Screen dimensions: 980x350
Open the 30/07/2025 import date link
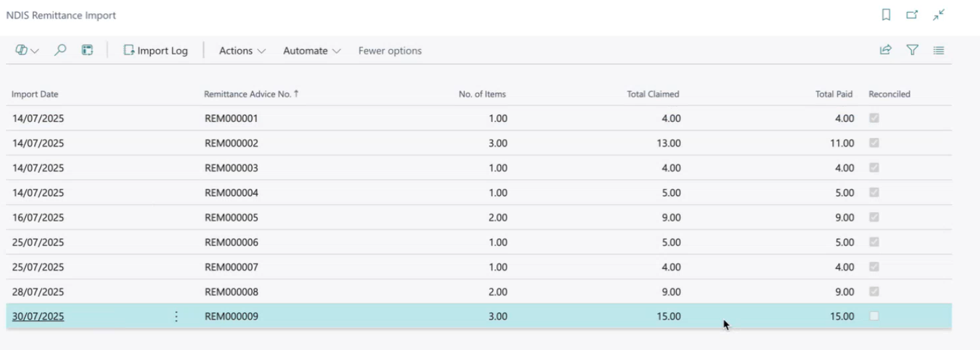pyautogui.click(x=38, y=316)
